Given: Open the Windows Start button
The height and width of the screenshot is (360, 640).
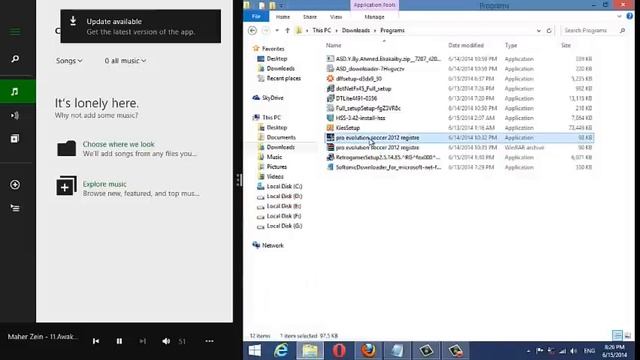Looking at the screenshot, I should click(x=255, y=351).
